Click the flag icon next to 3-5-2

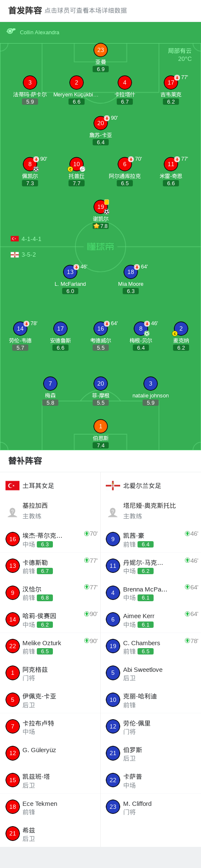pos(15,255)
